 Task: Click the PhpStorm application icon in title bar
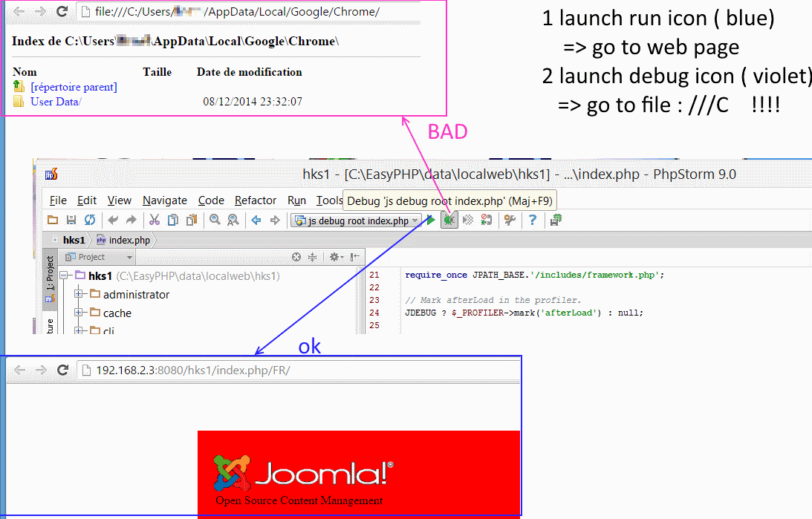tap(51, 174)
